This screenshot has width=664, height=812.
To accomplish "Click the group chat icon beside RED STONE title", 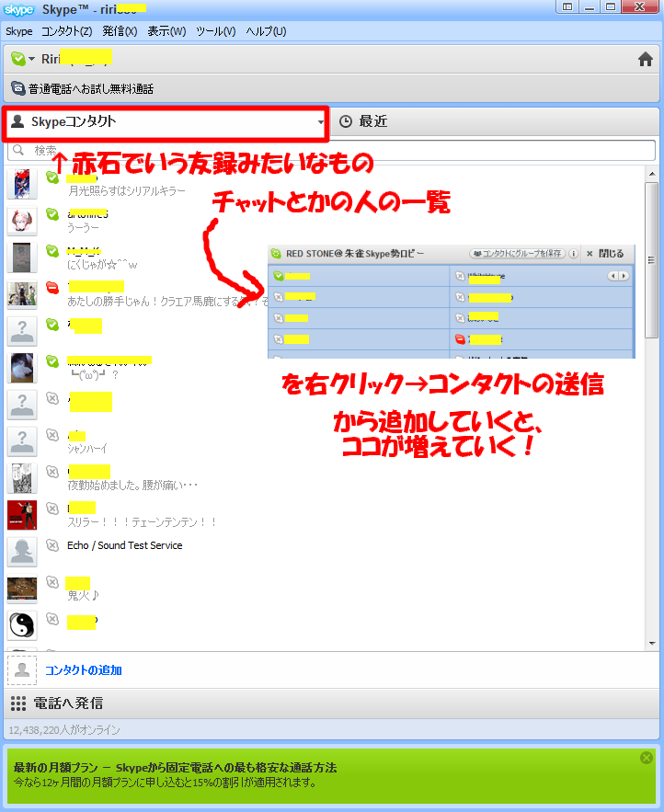I will (276, 254).
